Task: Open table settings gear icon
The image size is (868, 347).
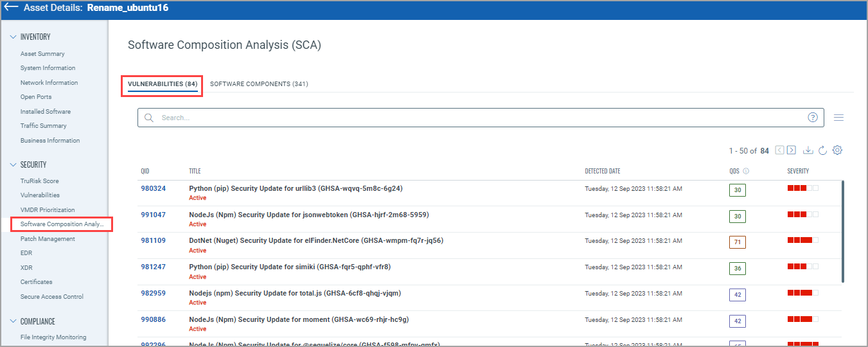Action: [x=837, y=150]
